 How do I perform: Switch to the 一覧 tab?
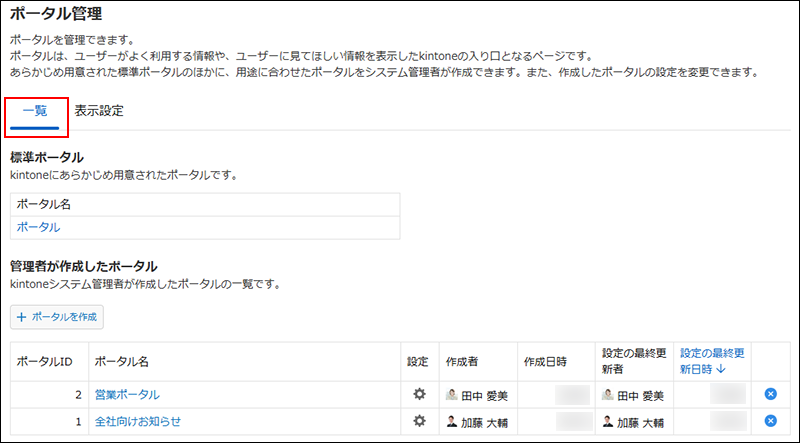[34, 111]
